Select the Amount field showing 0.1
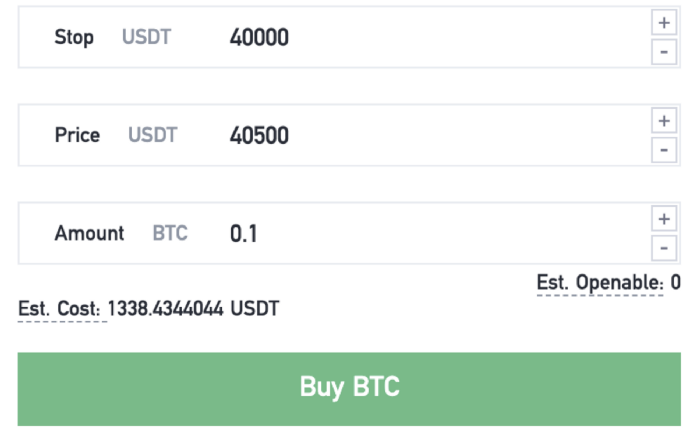This screenshot has height=438, width=700. pos(349,234)
